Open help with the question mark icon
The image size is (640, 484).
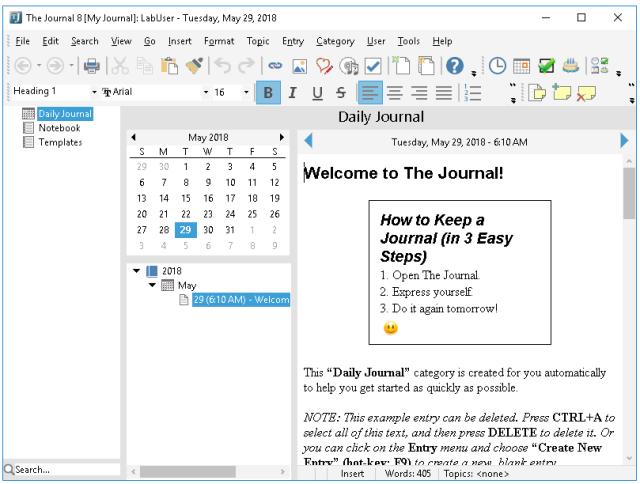coord(455,66)
